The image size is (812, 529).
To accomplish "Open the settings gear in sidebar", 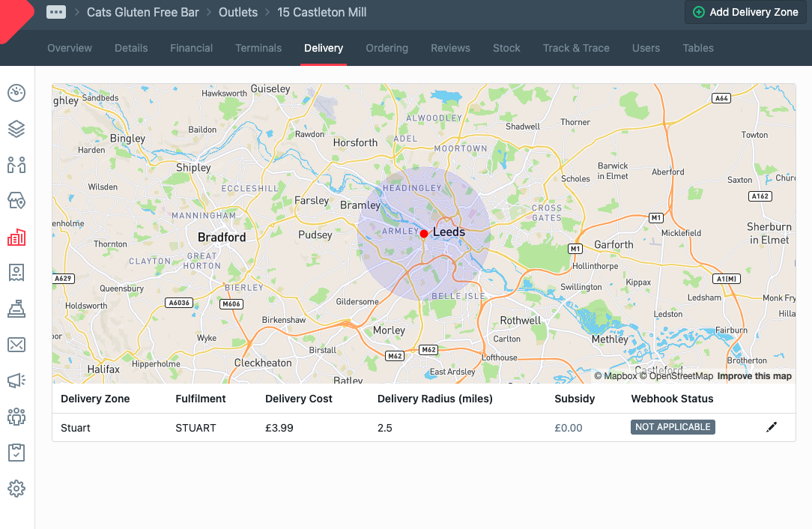I will click(x=16, y=489).
